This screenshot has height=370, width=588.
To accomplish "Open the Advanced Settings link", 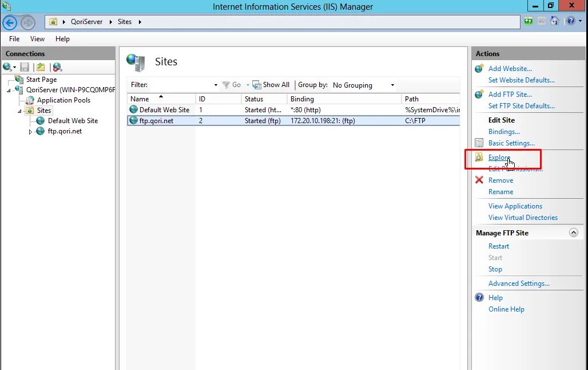I will click(519, 284).
